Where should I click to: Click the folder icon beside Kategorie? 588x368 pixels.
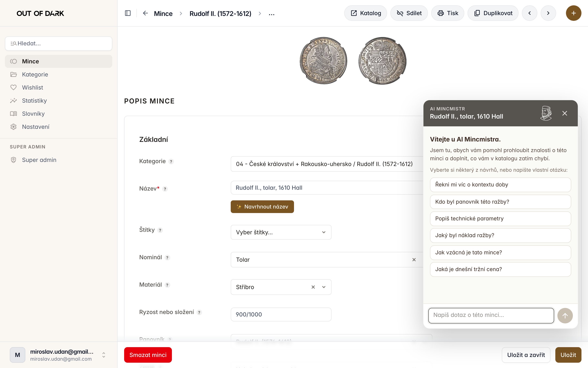point(13,74)
